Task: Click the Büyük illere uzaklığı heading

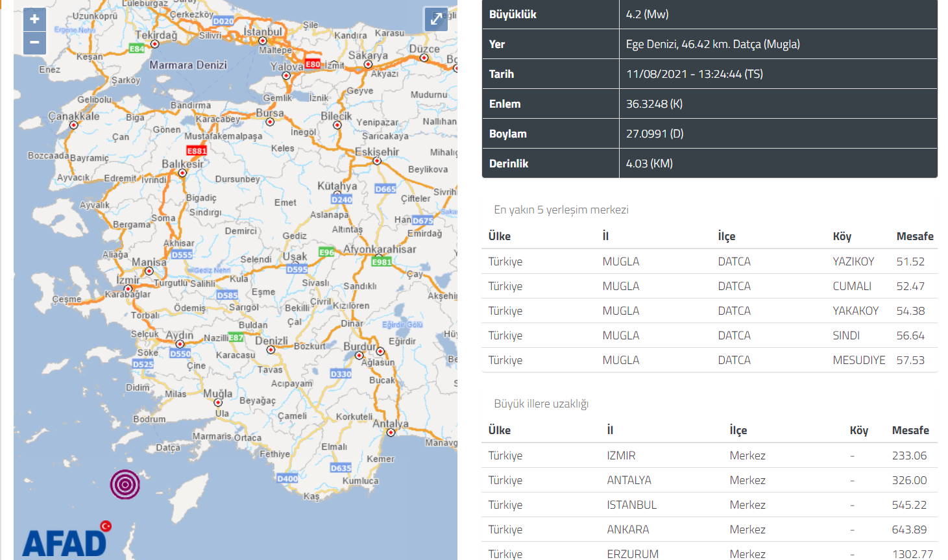Action: tap(541, 404)
